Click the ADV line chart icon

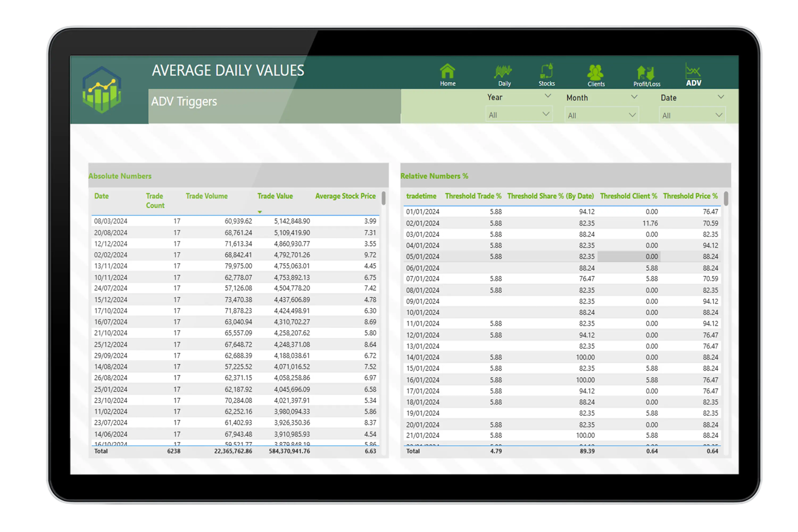click(693, 70)
